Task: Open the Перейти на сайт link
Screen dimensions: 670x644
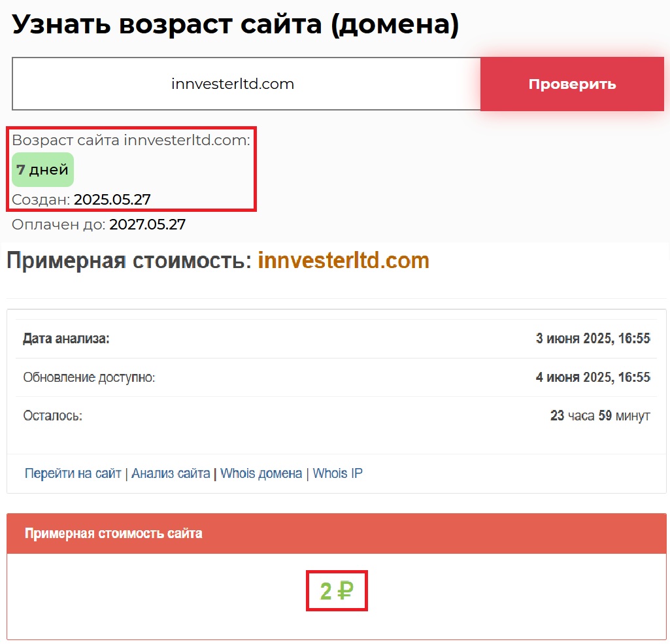Action: coord(73,473)
